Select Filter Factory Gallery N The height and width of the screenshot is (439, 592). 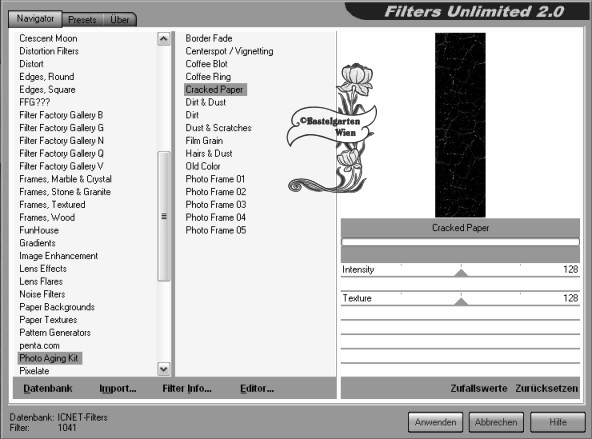pyautogui.click(x=61, y=141)
